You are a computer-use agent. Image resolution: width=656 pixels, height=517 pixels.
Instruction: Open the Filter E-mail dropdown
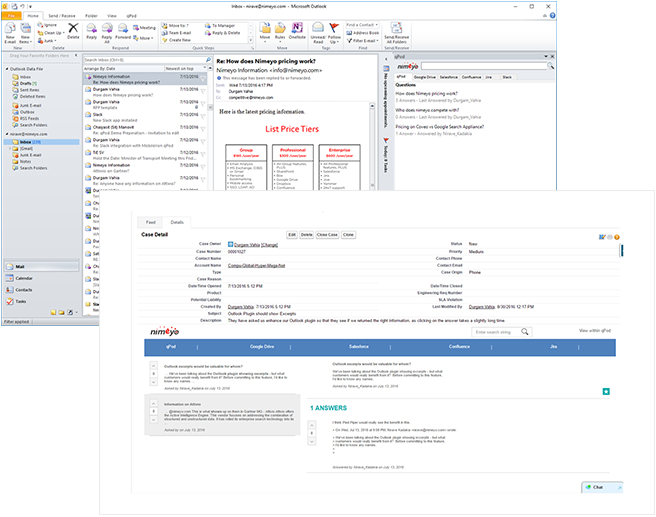(363, 41)
